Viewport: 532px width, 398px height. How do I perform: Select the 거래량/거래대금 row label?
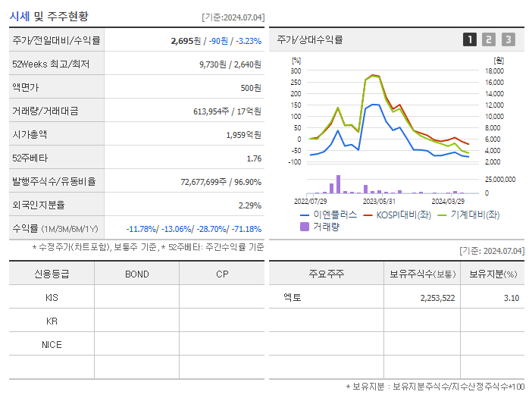point(45,111)
